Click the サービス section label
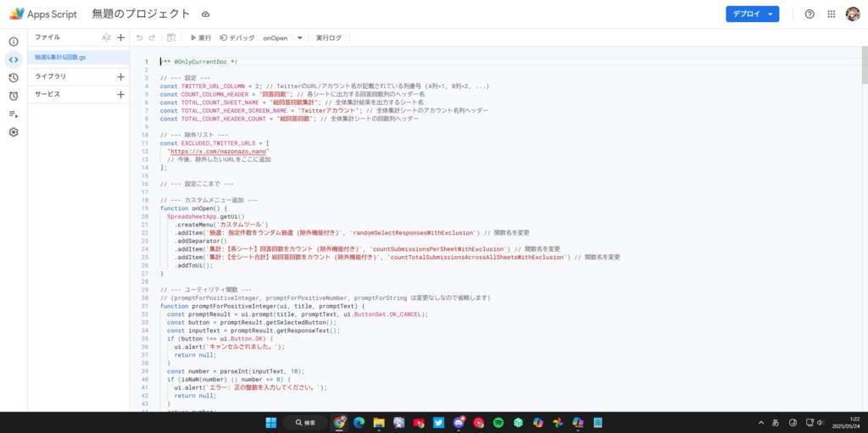 [47, 95]
